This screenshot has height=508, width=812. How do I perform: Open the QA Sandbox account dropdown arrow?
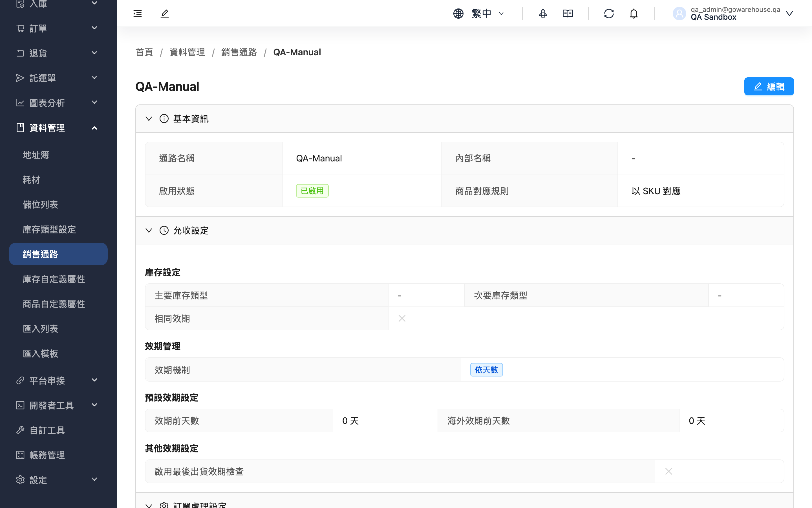[x=789, y=14]
